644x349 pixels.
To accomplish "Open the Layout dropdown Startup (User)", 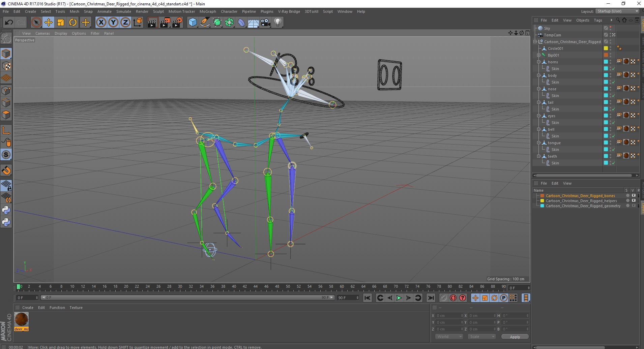I will (x=617, y=11).
